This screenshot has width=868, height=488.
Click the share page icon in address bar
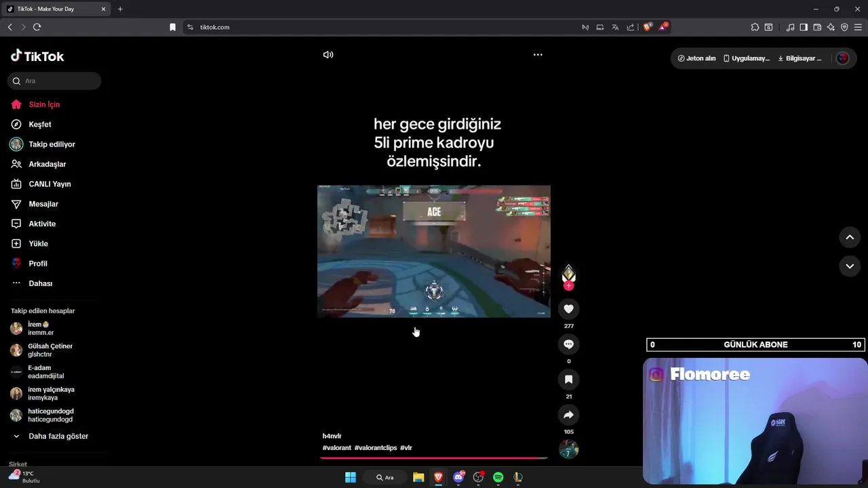click(631, 27)
